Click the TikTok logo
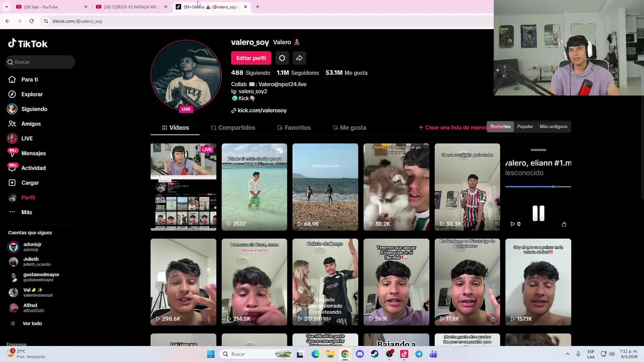This screenshot has width=644, height=362. click(28, 44)
